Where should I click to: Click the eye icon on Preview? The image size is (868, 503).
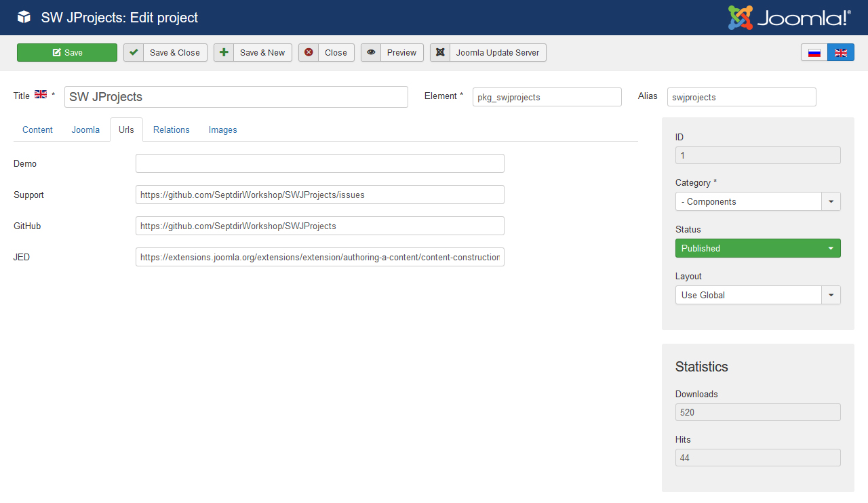(x=371, y=52)
